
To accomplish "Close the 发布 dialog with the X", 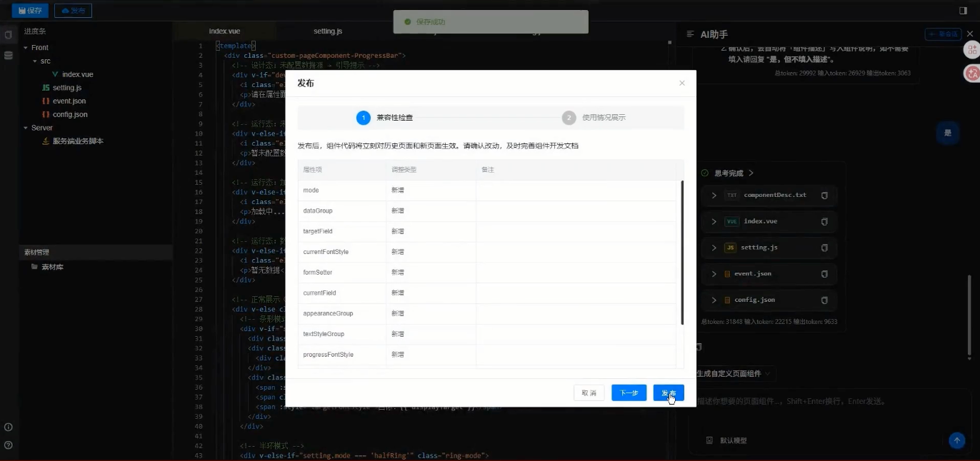I will click(x=681, y=83).
